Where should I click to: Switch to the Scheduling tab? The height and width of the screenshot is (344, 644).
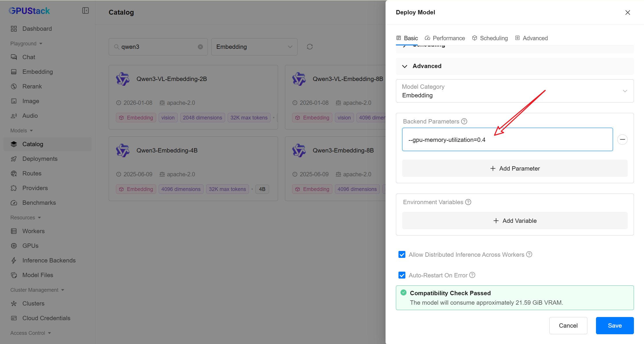point(490,38)
